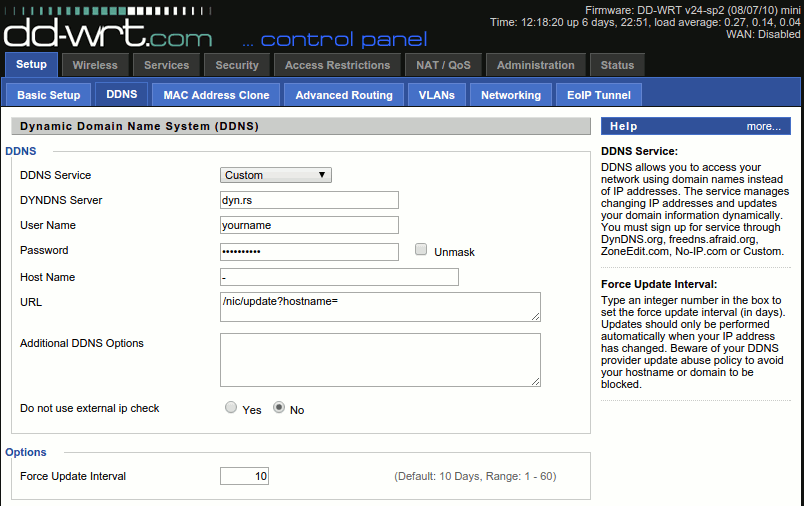Expand the DDNS Service dropdown

pyautogui.click(x=276, y=175)
